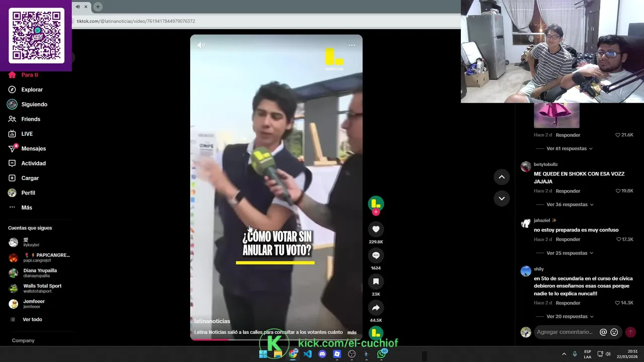This screenshot has height=362, width=644.
Task: Seek on the video progress bar
Action: 276,339
